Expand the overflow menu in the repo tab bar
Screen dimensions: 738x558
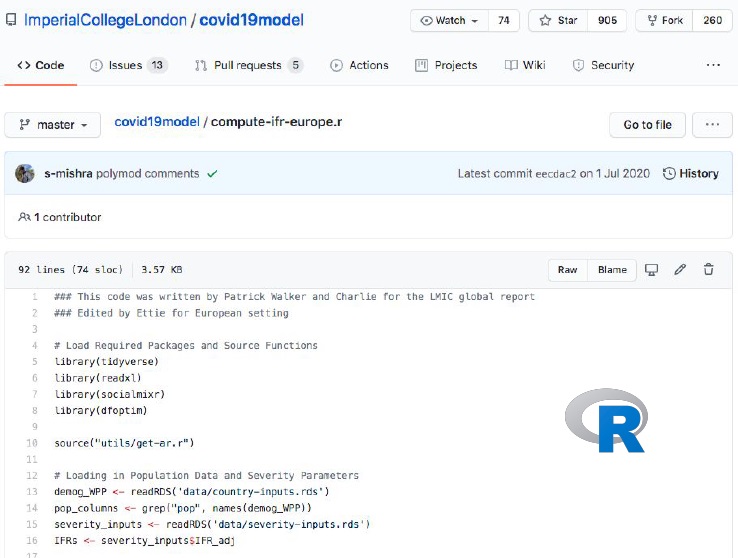713,65
